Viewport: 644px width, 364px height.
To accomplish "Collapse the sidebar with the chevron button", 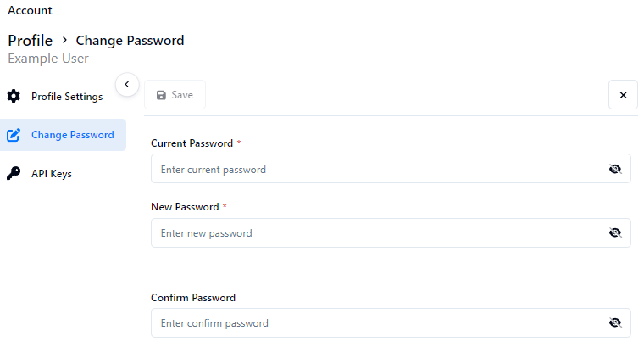I will coord(126,84).
